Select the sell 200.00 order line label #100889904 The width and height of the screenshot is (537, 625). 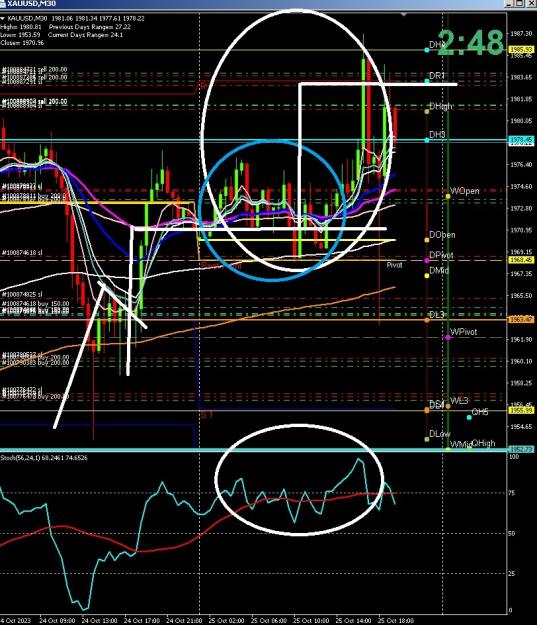34,102
